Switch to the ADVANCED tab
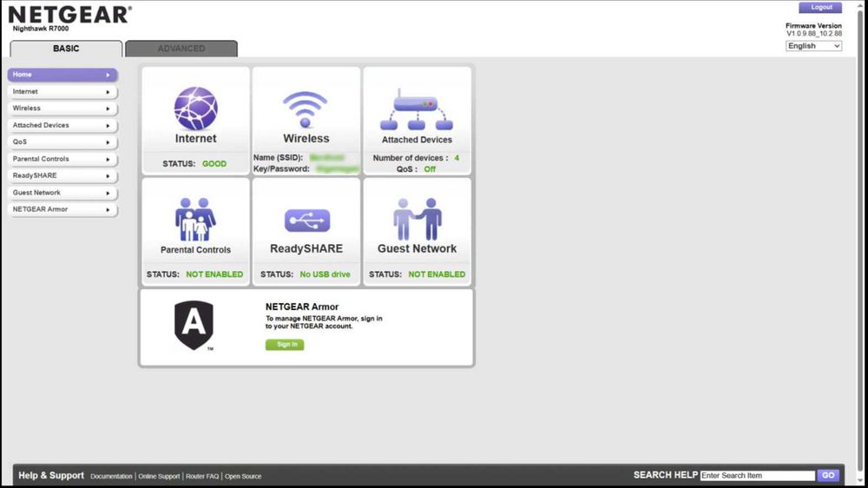Viewport: 868px width, 488px height. coord(181,49)
